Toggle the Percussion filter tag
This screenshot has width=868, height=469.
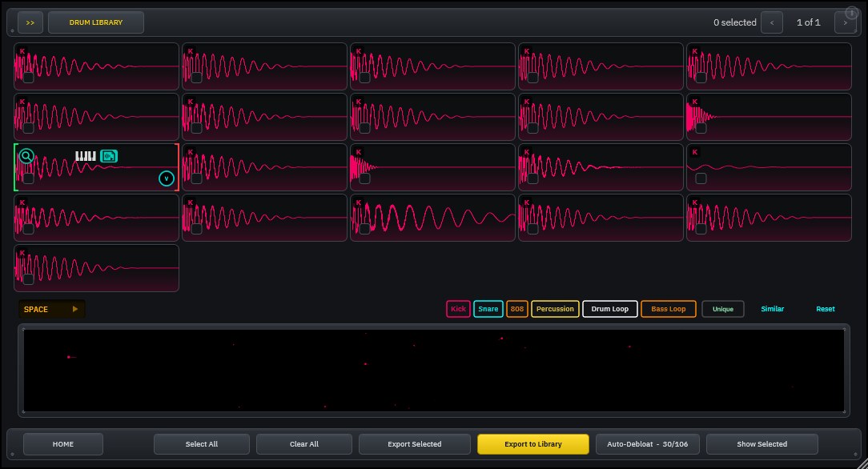[555, 309]
